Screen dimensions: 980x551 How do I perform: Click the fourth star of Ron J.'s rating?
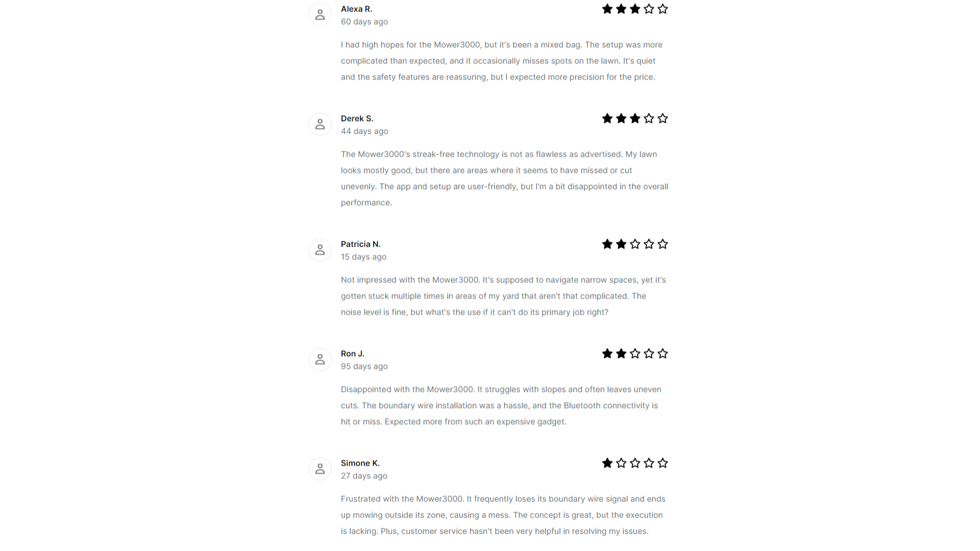[x=649, y=354]
